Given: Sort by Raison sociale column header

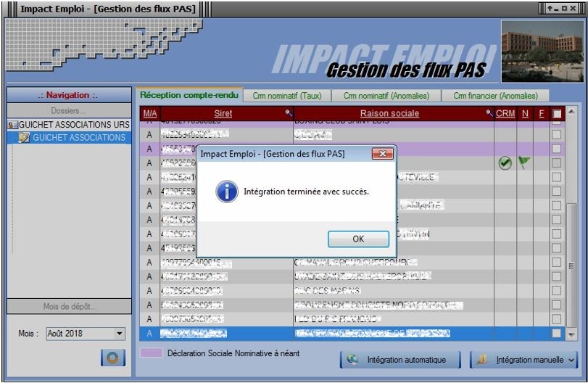Looking at the screenshot, I should 389,113.
